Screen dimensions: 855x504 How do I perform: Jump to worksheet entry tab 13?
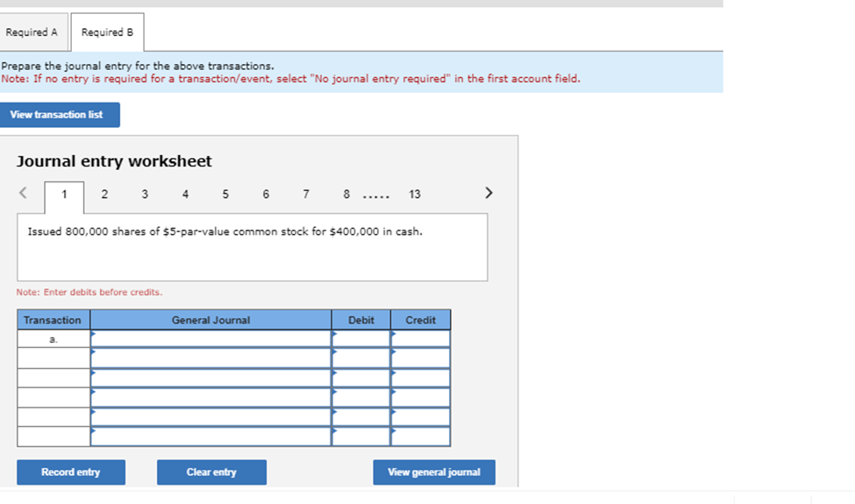pos(415,195)
